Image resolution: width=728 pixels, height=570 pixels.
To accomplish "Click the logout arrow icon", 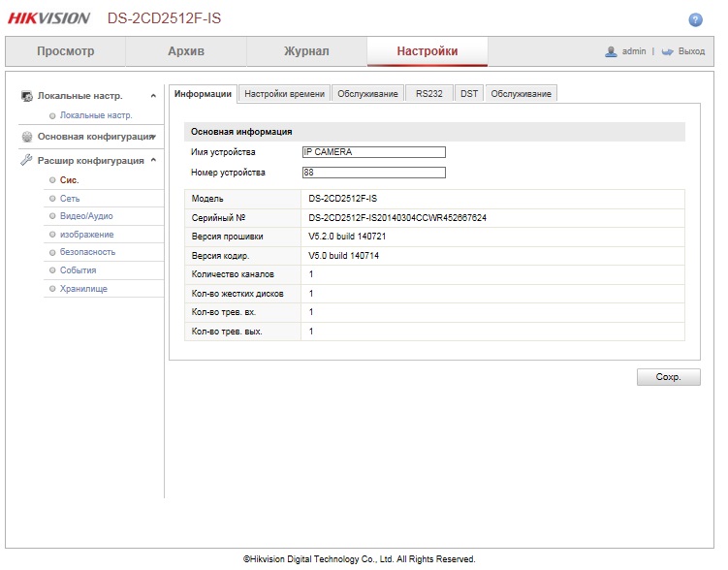I will coord(667,51).
